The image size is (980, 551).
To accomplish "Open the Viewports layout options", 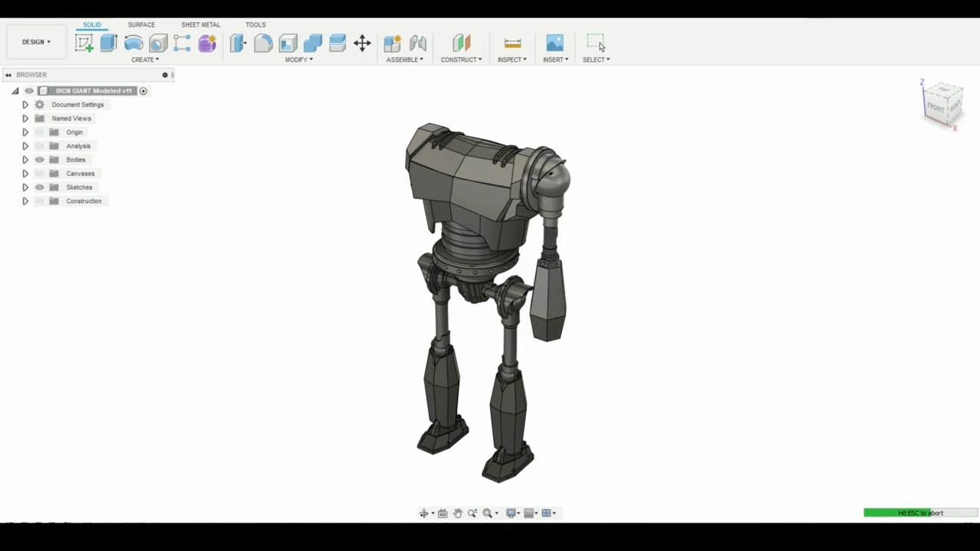I will (547, 514).
